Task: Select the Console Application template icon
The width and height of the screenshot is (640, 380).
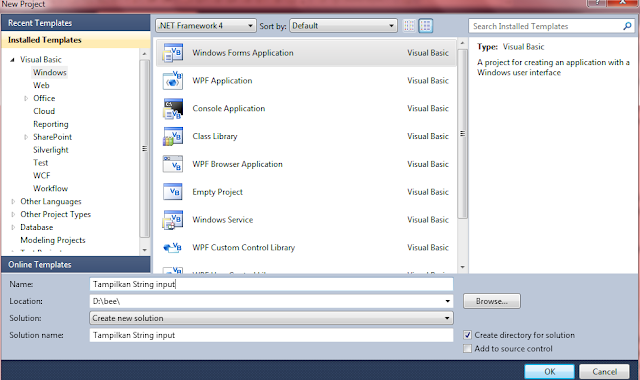Action: [x=173, y=109]
